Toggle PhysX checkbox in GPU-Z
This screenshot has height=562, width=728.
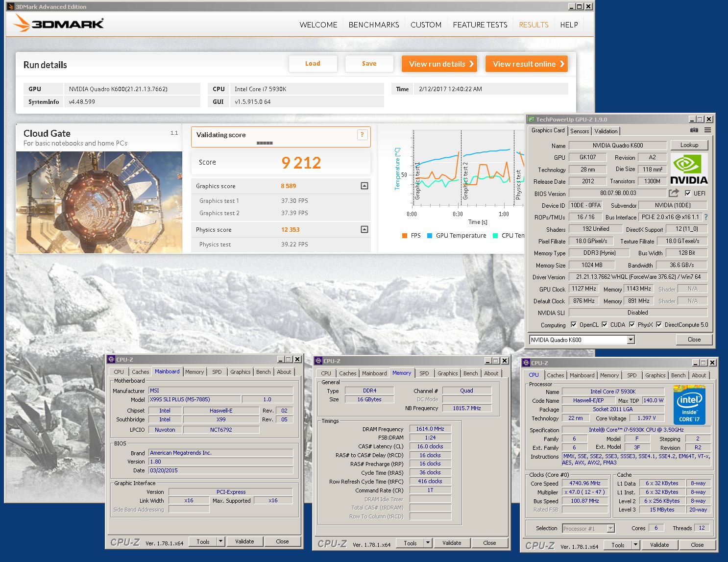(632, 324)
